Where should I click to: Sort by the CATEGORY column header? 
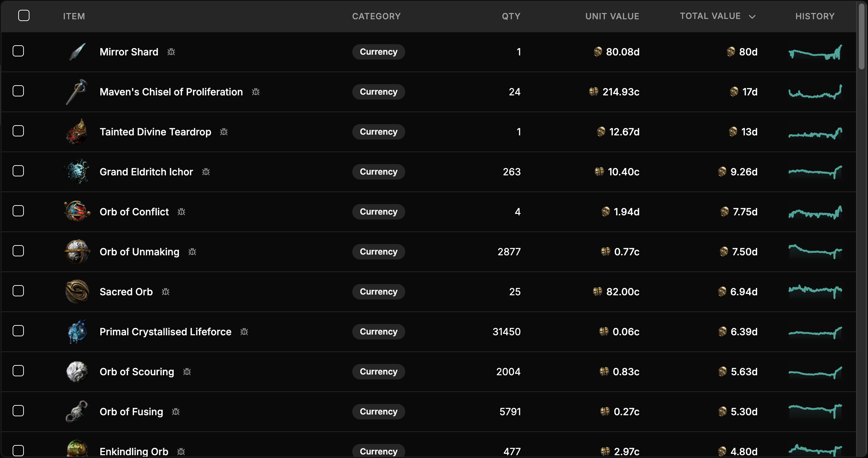tap(376, 16)
